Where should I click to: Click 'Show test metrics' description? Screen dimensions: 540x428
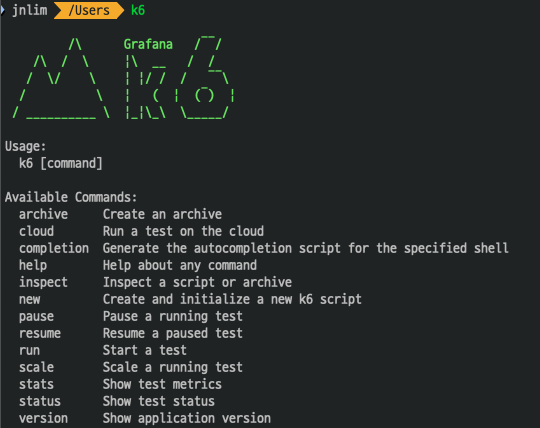tap(162, 384)
